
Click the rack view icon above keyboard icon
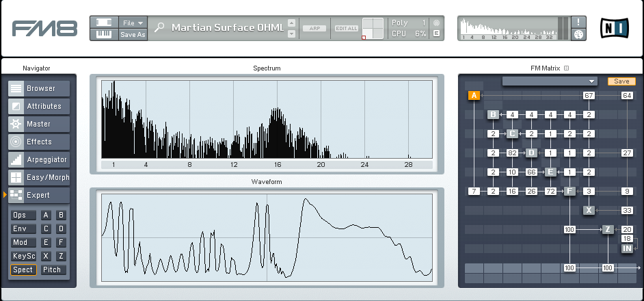[104, 23]
